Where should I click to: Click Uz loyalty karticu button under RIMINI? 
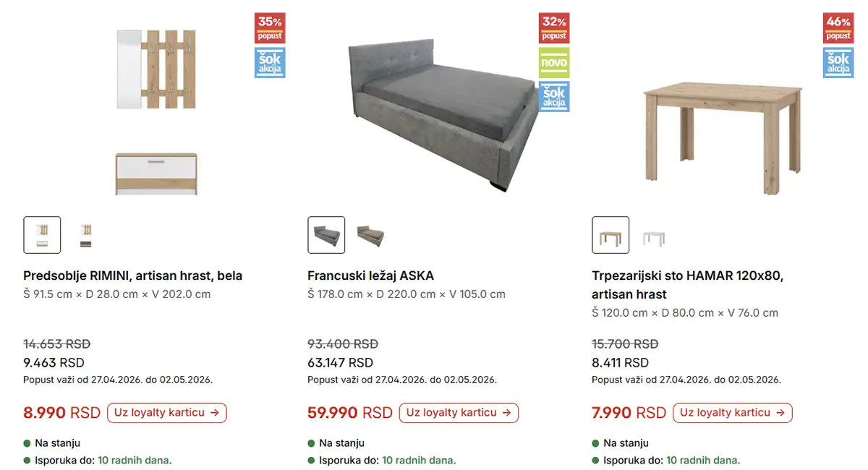[x=166, y=413]
